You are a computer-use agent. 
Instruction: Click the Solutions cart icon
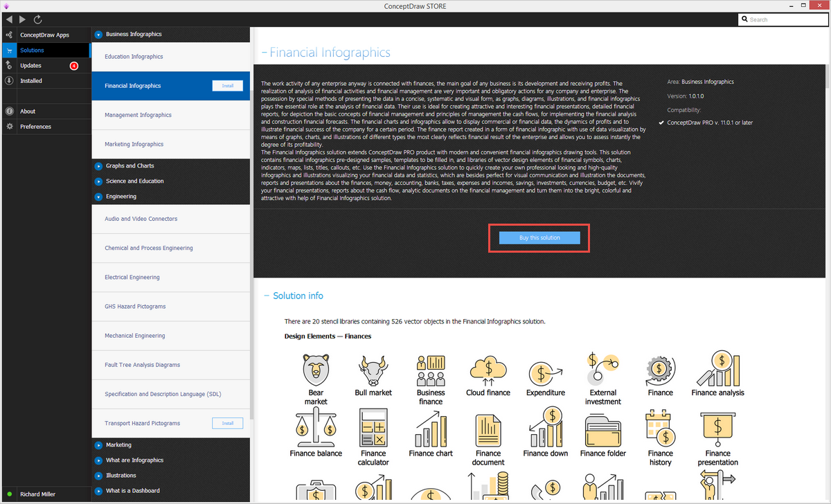coord(9,50)
